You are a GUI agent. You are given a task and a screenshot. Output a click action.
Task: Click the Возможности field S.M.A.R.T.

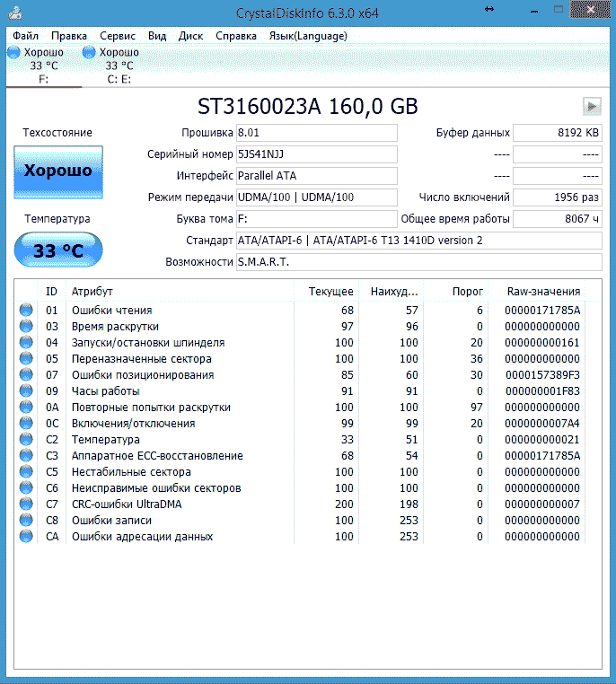[x=418, y=262]
